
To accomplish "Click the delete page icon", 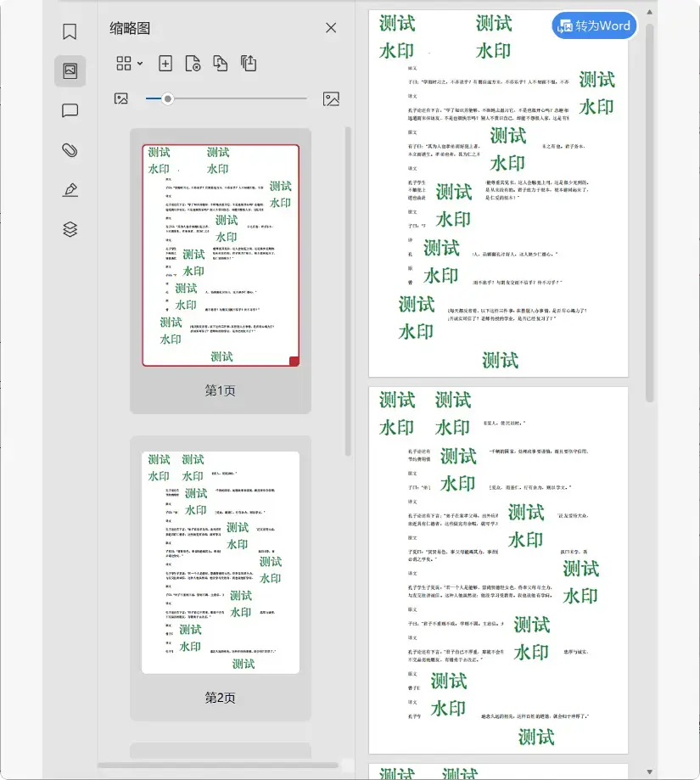I will pos(193,63).
